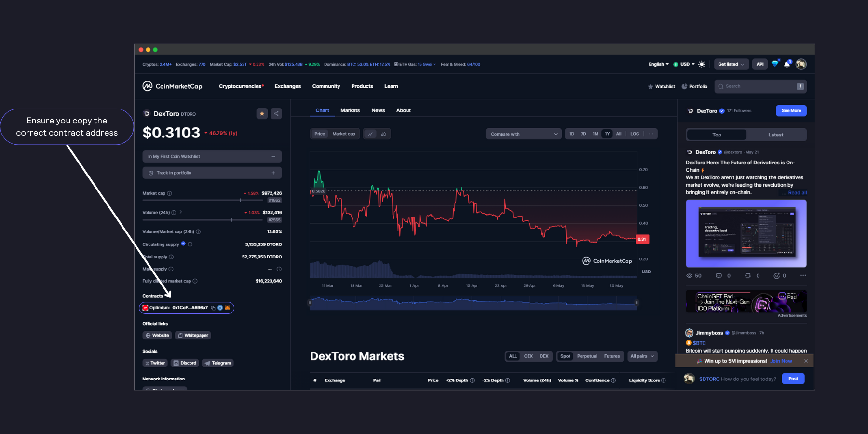868x434 pixels.
Task: Click the MetaMask fox icon in Contracts
Action: (227, 308)
